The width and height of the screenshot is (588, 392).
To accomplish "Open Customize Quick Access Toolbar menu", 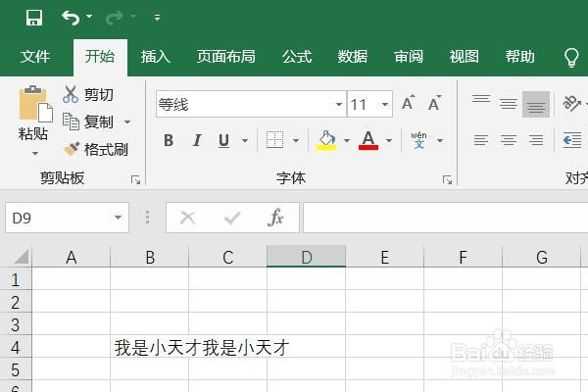I will 158,18.
